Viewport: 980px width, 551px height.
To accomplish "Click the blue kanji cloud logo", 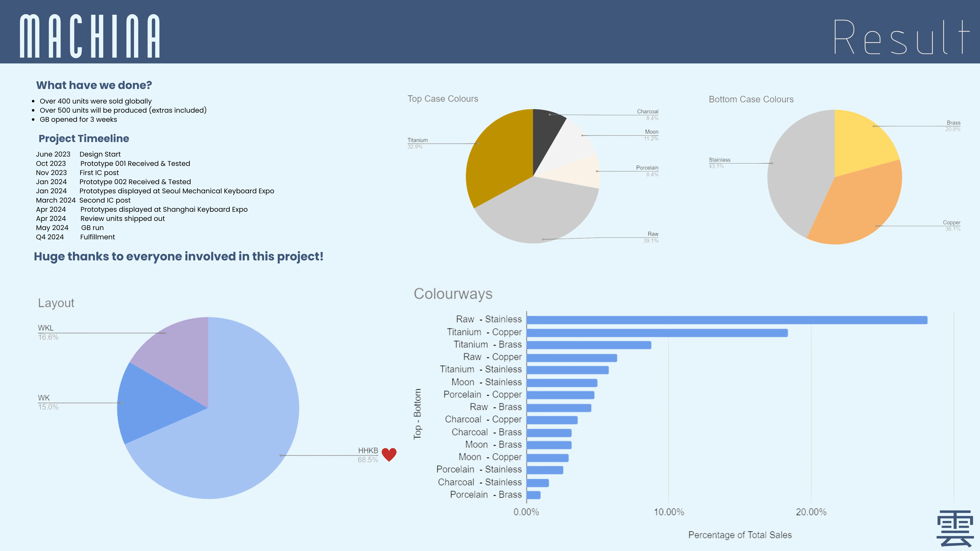I will pyautogui.click(x=955, y=529).
